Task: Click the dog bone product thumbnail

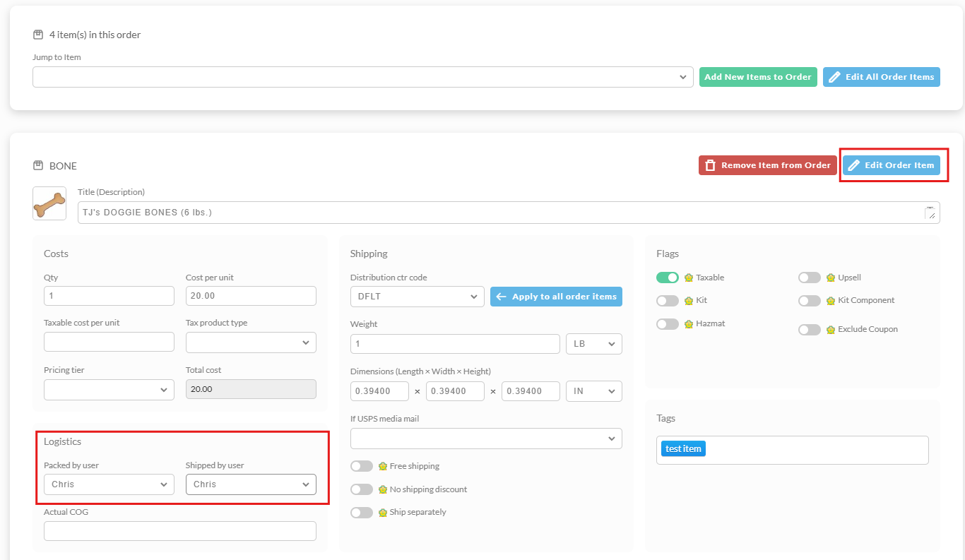Action: tap(49, 203)
